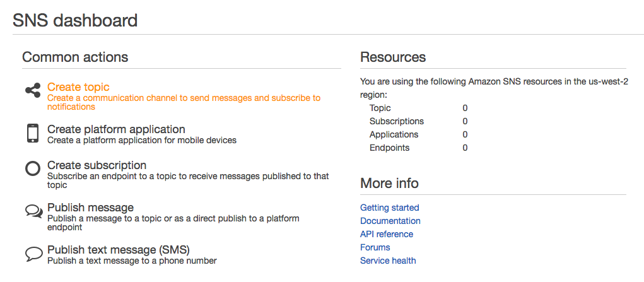The height and width of the screenshot is (282, 644).
Task: Select Create platform application
Action: click(x=116, y=129)
